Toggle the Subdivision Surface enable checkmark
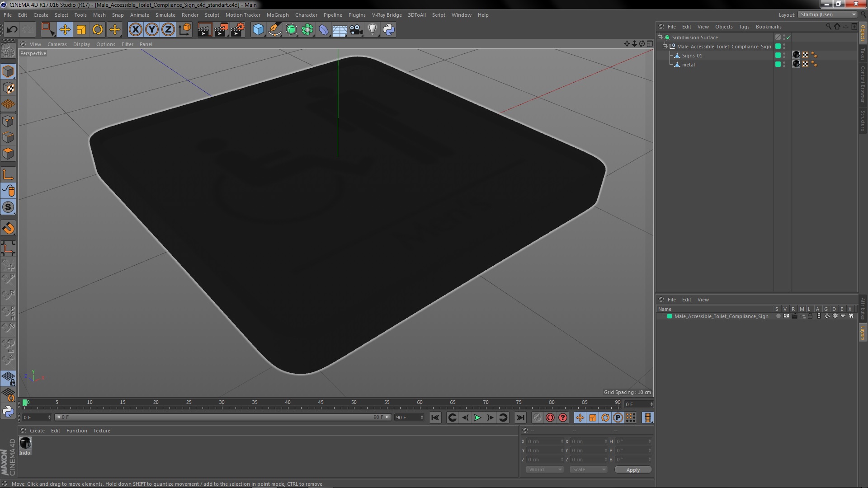The width and height of the screenshot is (868, 488). click(788, 38)
